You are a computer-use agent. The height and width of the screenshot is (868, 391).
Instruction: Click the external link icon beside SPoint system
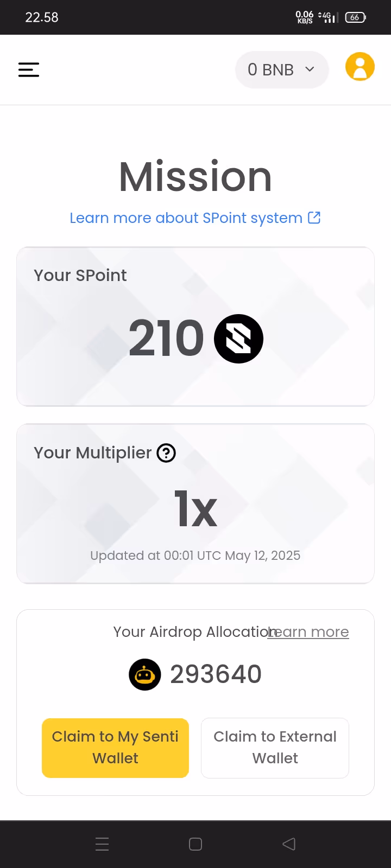click(x=314, y=218)
